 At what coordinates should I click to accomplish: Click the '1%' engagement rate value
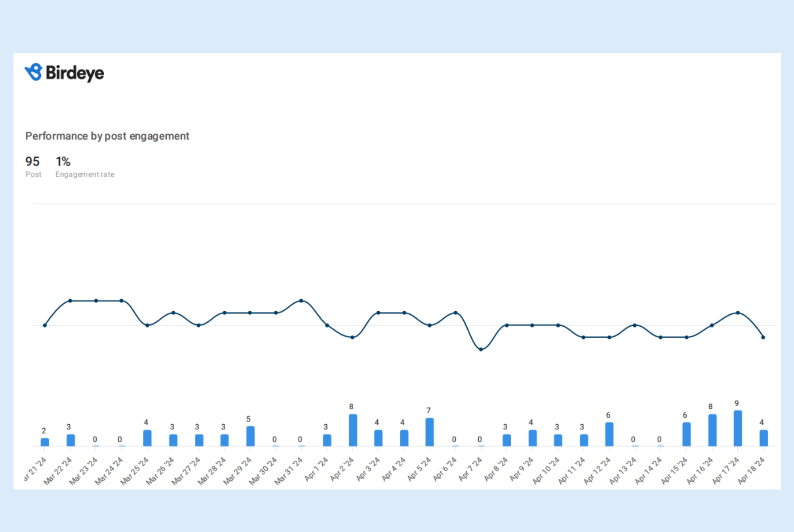[x=63, y=161]
